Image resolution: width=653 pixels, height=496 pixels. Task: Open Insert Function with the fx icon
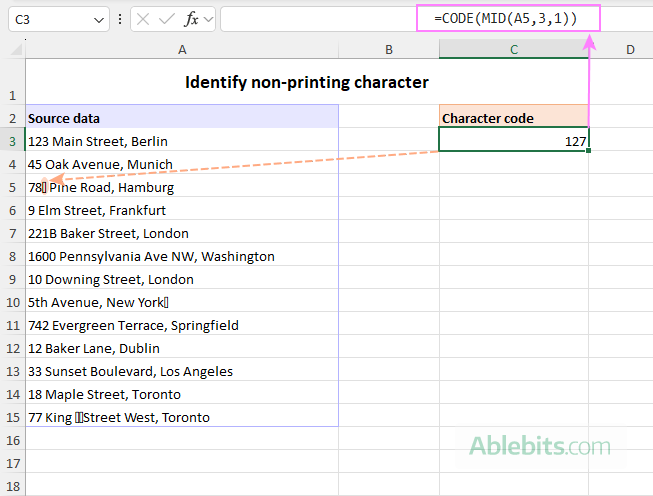pyautogui.click(x=191, y=19)
